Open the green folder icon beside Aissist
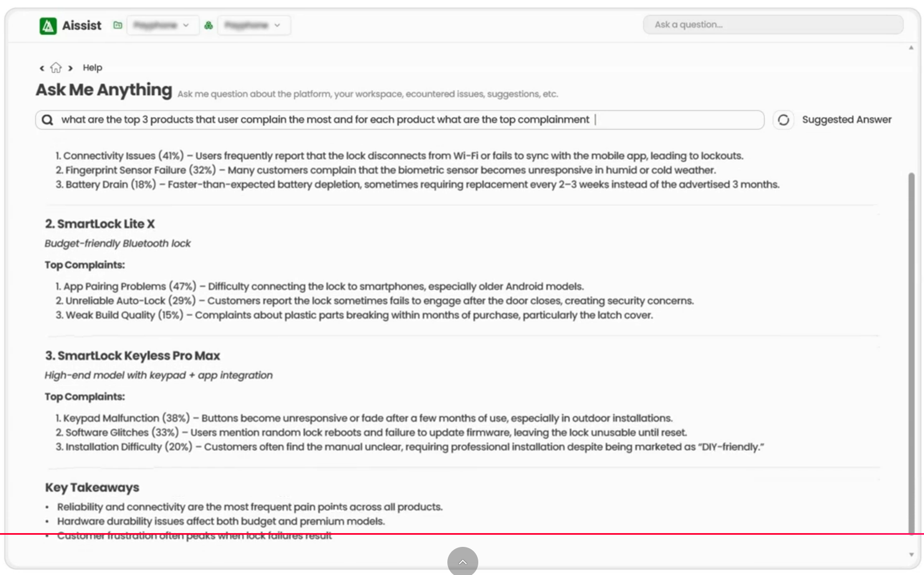Viewport: 924px width, 575px height. [117, 25]
